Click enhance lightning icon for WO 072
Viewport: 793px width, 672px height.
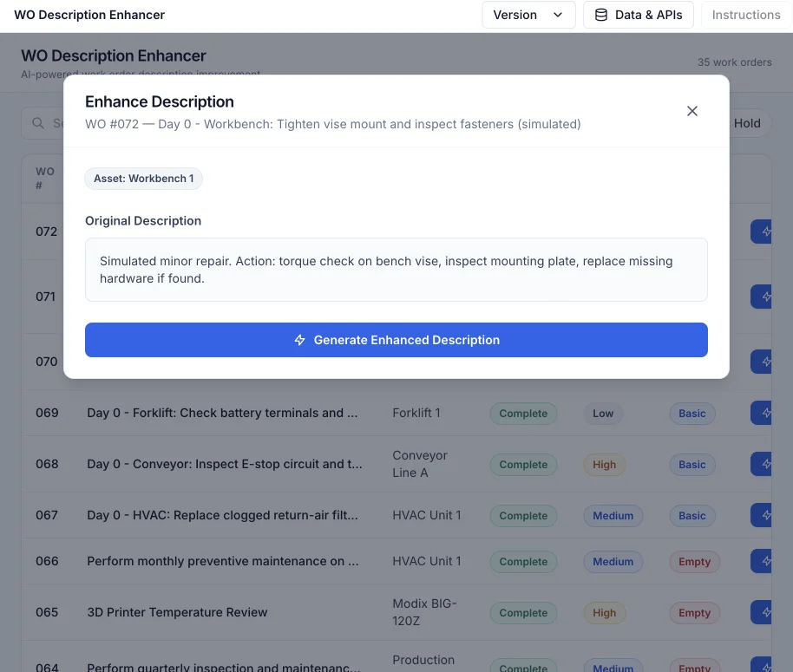point(766,232)
